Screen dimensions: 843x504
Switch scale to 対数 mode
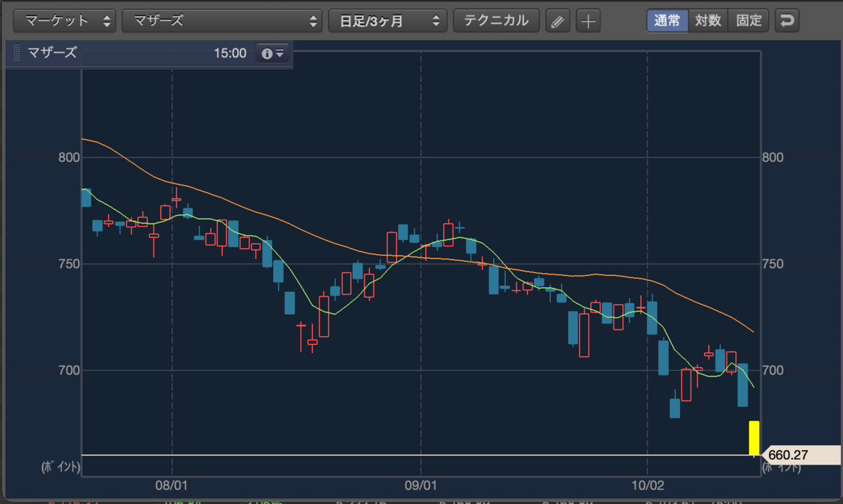click(708, 21)
